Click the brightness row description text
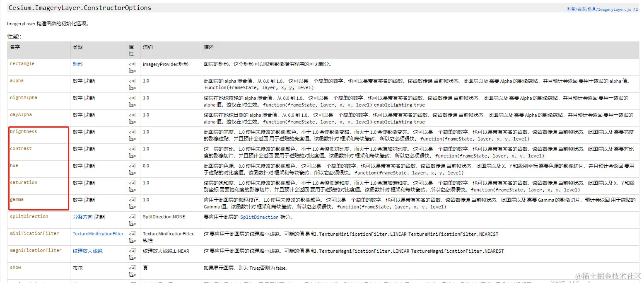The height and width of the screenshot is (283, 644). [x=419, y=135]
